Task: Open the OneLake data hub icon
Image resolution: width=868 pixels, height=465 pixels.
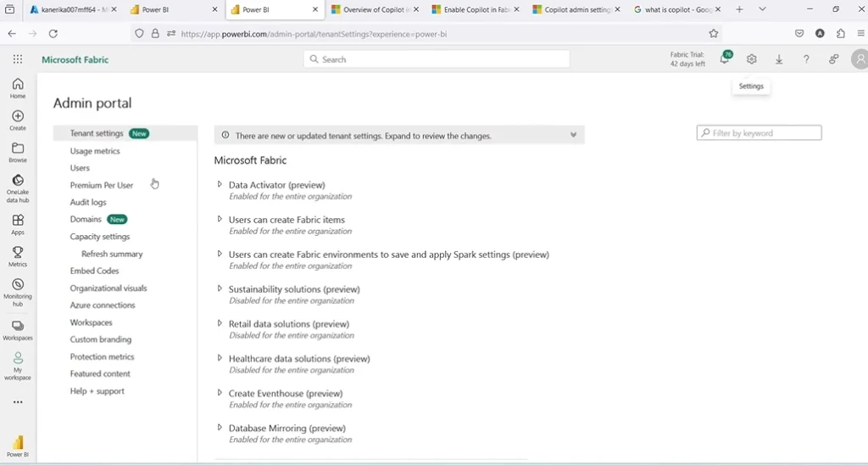Action: pos(18,188)
